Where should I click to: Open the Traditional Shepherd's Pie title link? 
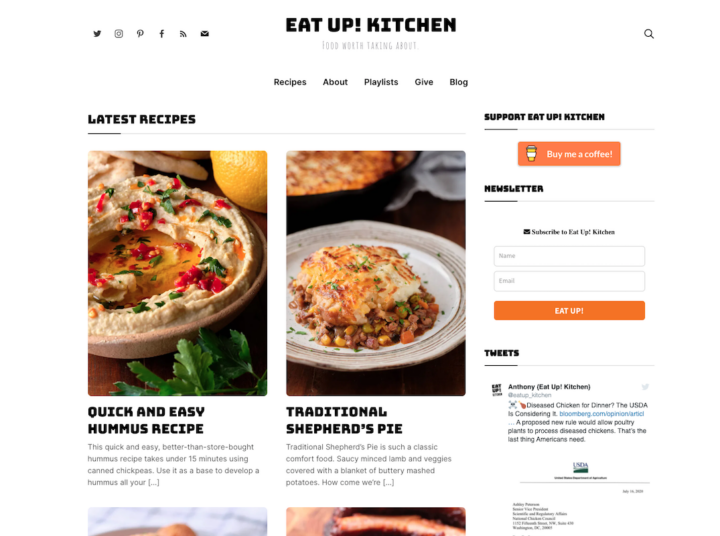coord(344,420)
